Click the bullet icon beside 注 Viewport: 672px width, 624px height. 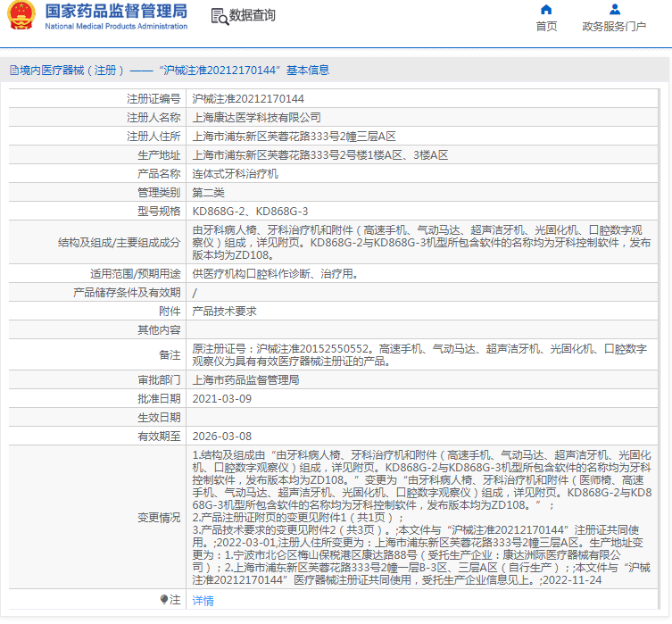click(164, 599)
